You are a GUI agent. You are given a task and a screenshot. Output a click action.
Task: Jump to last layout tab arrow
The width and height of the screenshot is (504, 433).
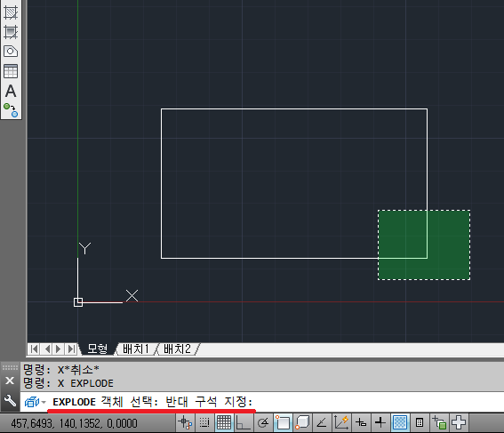click(71, 349)
